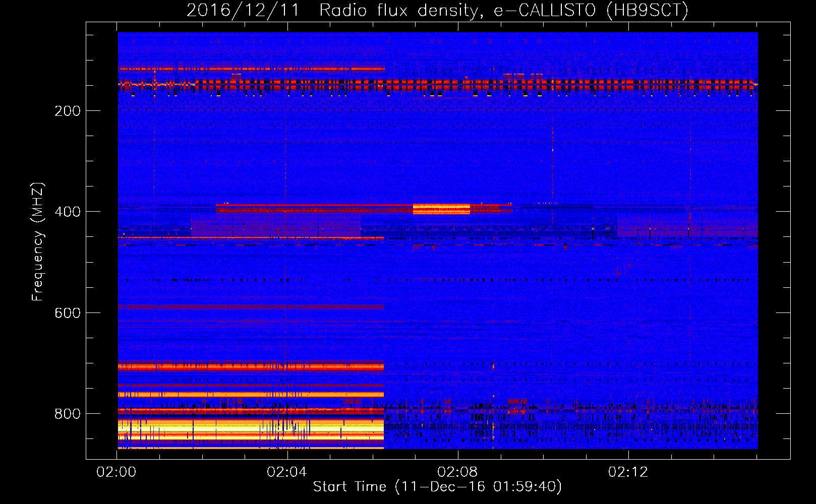Click the 'Start Time (11-Dec-16 01:59:40)' label
Screen dimensions: 816x504
click(437, 487)
